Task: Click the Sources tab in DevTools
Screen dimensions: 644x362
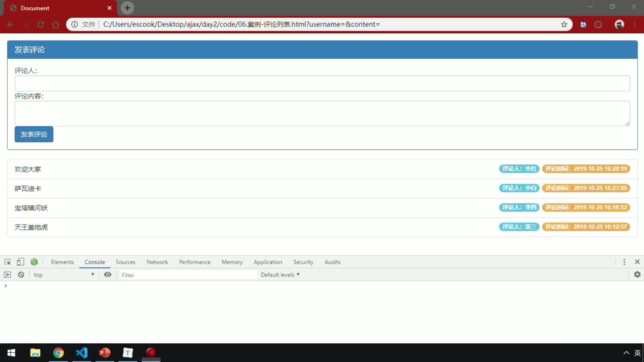Action: 125,262
